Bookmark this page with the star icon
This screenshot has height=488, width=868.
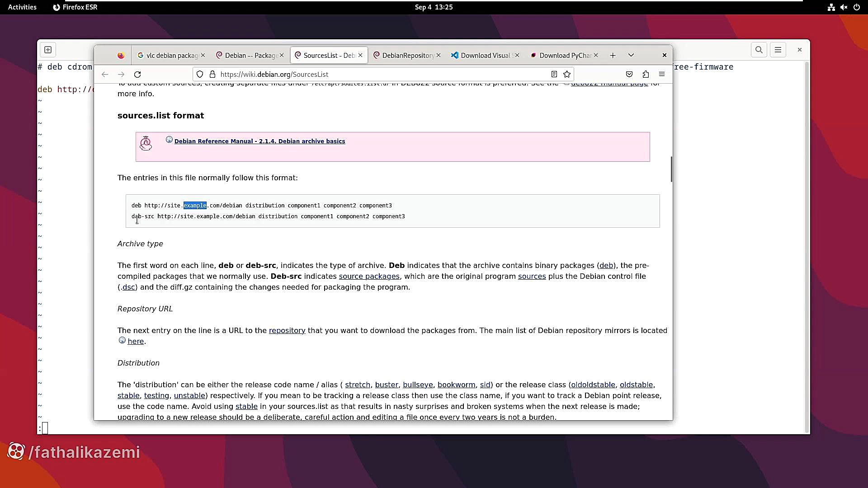pyautogui.click(x=567, y=74)
